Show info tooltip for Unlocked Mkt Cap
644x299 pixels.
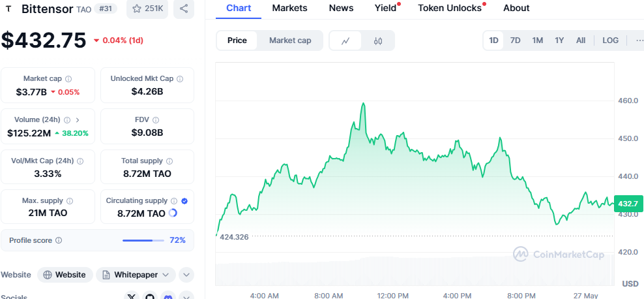coord(180,78)
